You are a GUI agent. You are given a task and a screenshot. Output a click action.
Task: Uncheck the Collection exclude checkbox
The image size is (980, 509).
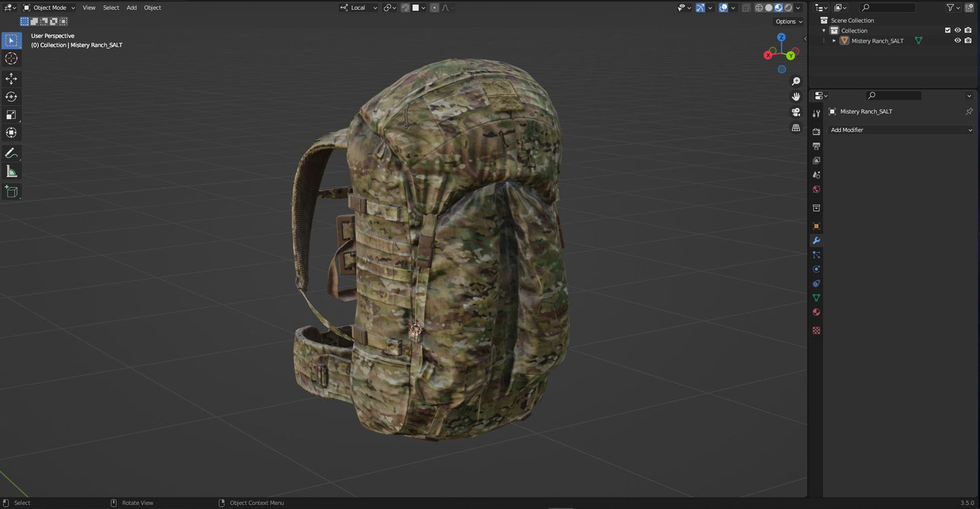click(947, 31)
